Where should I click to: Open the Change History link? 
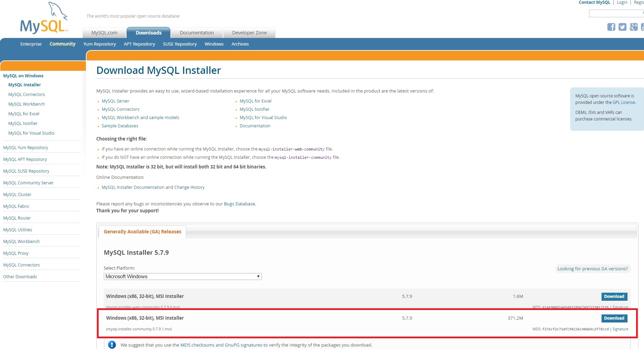tap(189, 187)
